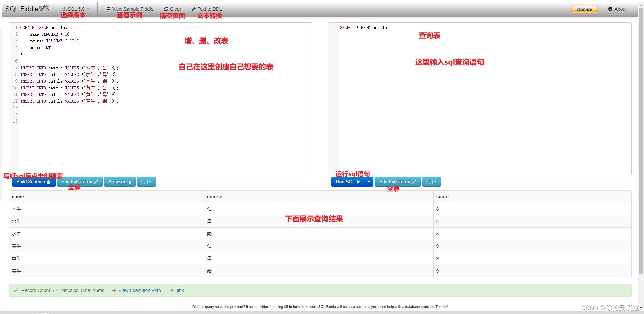
Task: Click the result permalink labeled link
Action: pos(180,290)
